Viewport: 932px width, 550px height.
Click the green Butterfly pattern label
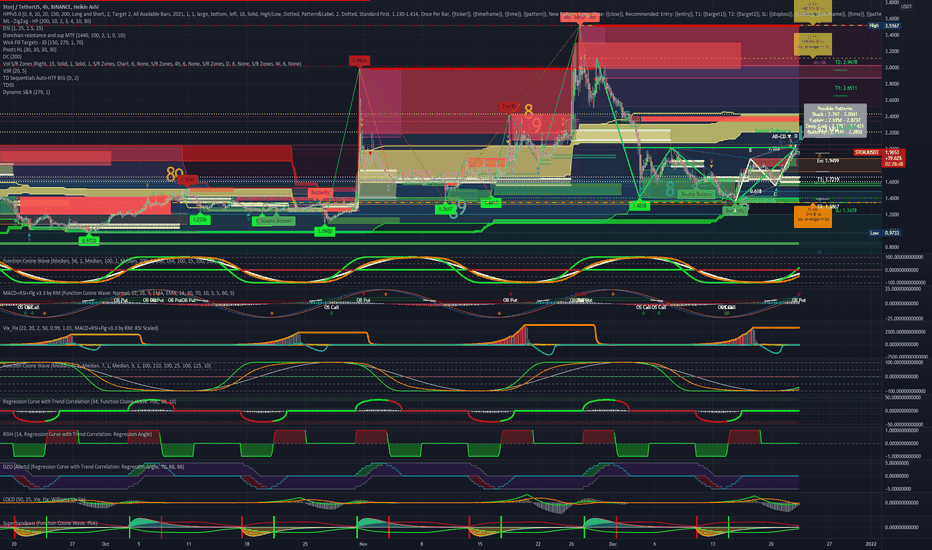point(735,210)
